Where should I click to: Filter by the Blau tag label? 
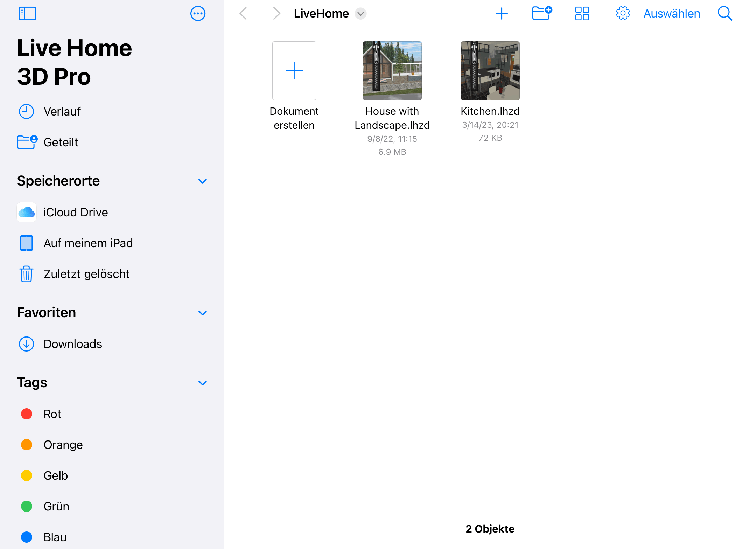pos(55,537)
